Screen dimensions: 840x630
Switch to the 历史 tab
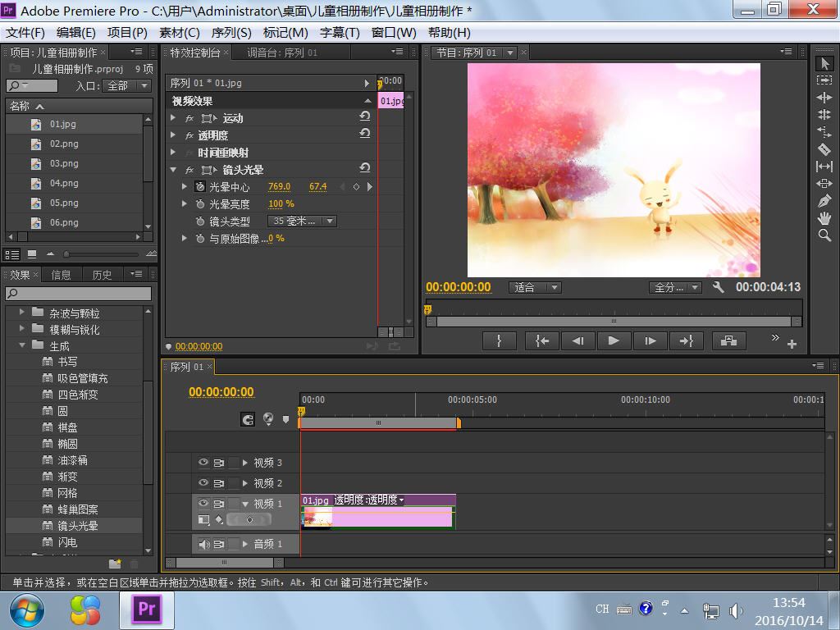102,275
